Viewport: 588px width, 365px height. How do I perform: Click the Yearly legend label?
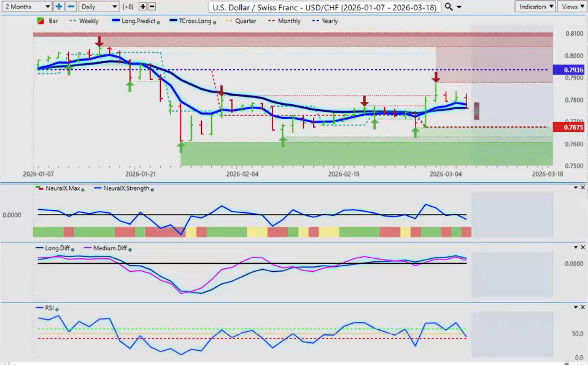point(330,21)
